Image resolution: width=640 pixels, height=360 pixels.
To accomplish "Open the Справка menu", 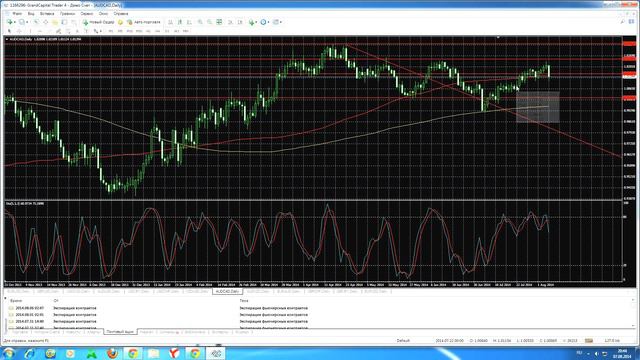I will (x=121, y=13).
